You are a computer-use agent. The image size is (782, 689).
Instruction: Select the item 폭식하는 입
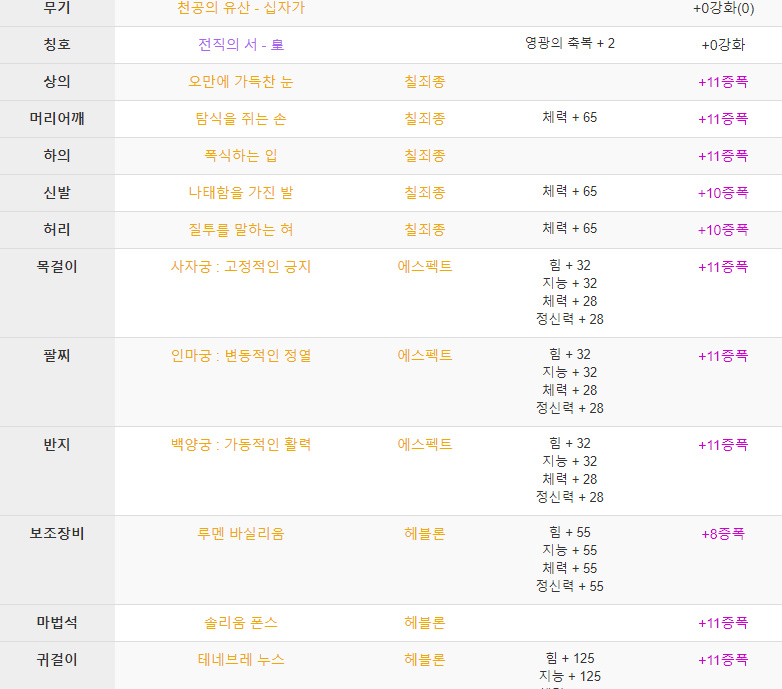[x=241, y=156]
